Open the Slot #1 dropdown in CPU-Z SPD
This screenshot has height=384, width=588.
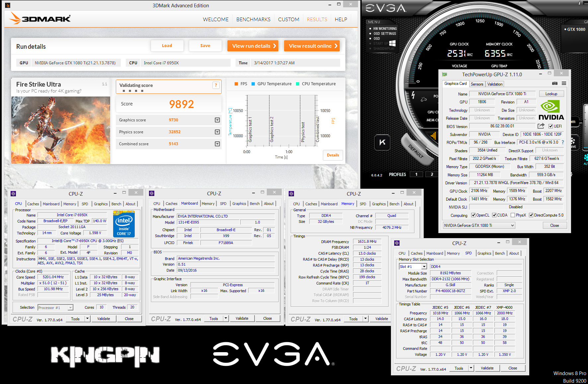[x=424, y=267]
